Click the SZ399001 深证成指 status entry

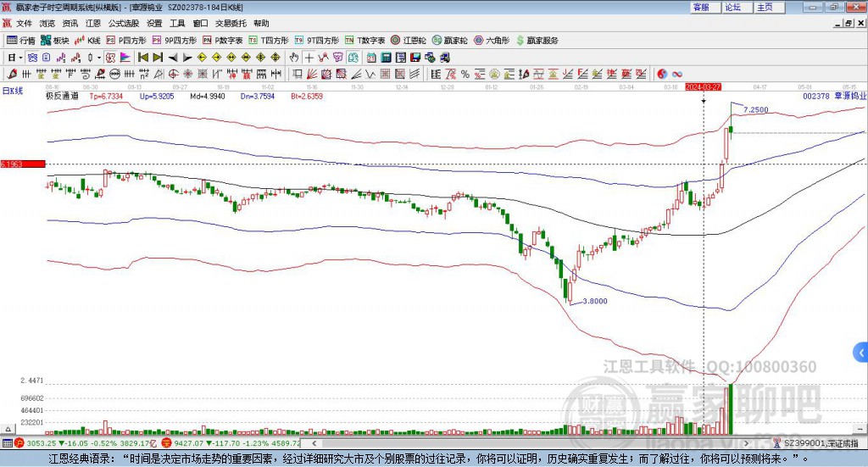[x=821, y=443]
